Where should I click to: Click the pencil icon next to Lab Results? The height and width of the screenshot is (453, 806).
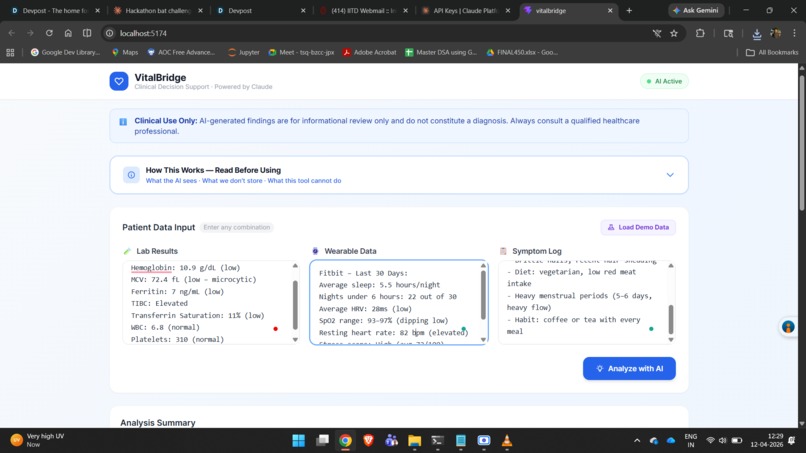pyautogui.click(x=127, y=251)
